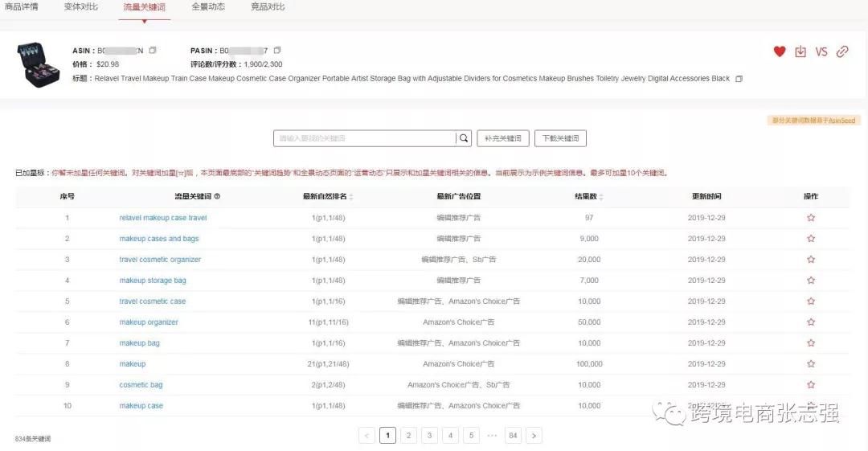Go to page 4
868x451 pixels.
point(450,436)
